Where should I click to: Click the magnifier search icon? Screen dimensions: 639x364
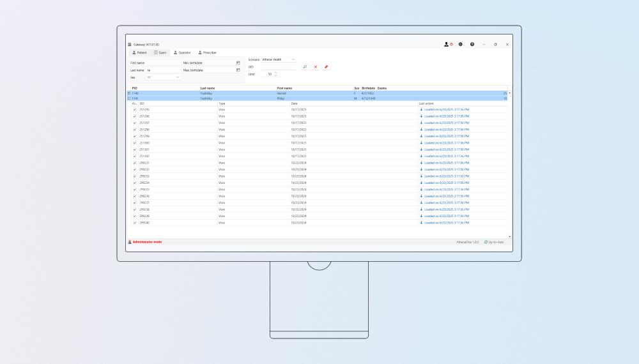tap(305, 66)
